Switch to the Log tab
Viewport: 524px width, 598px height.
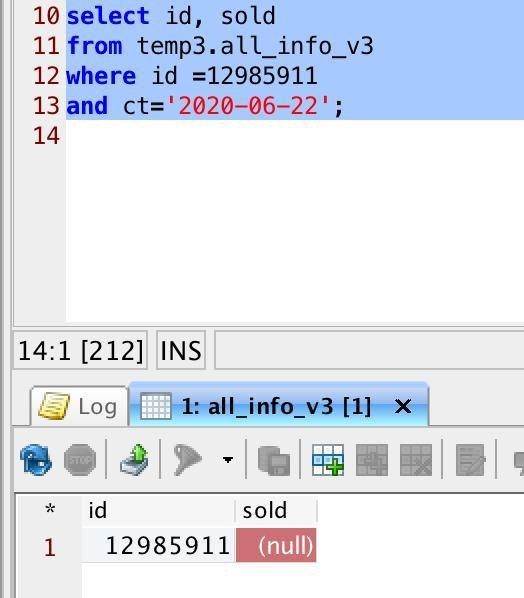click(x=79, y=407)
